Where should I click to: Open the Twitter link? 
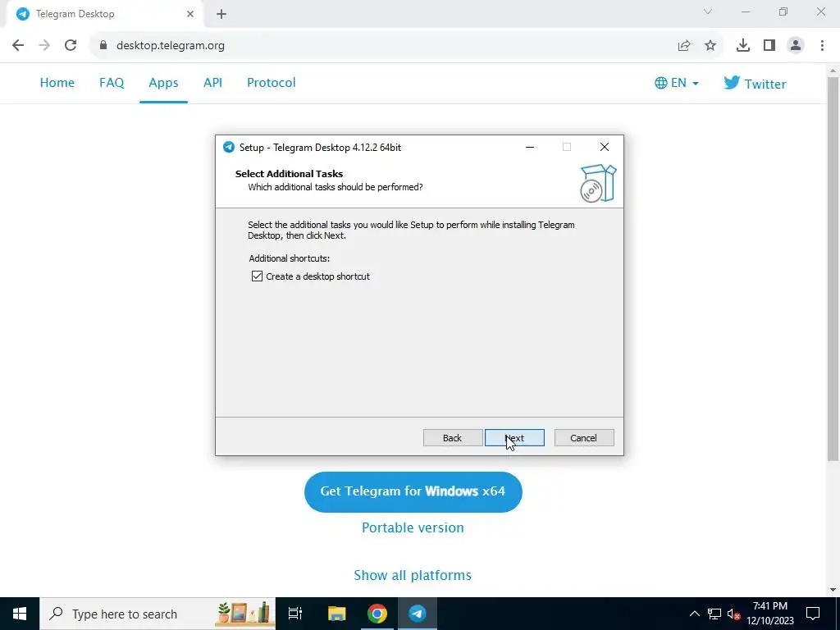pos(755,83)
